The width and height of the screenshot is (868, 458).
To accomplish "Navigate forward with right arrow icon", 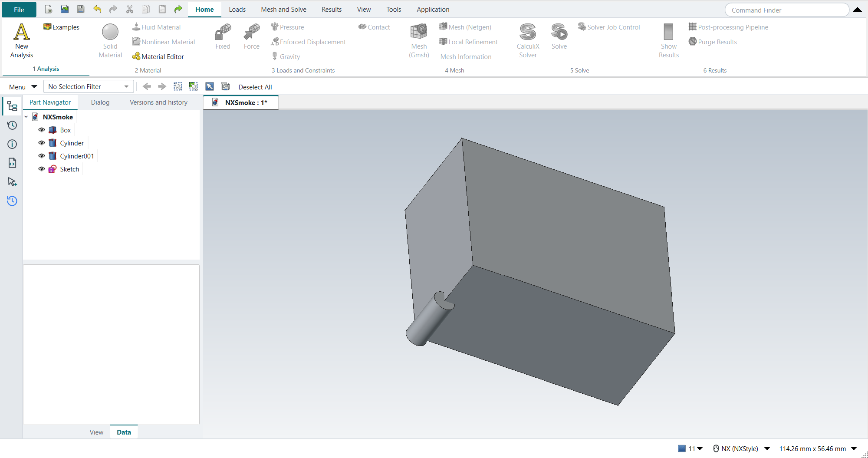I will [x=162, y=86].
